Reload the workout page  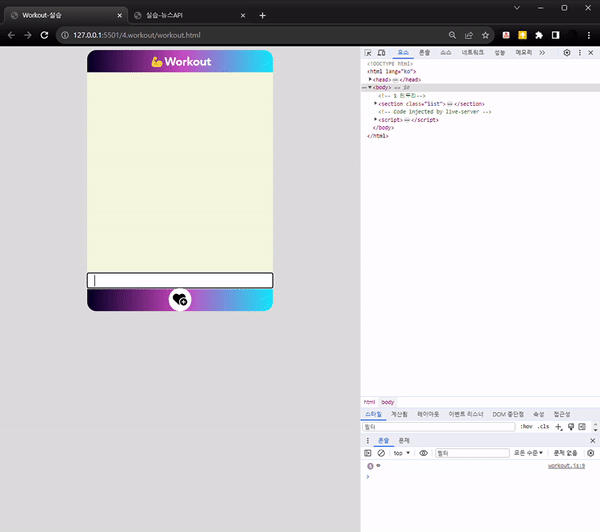point(44,35)
